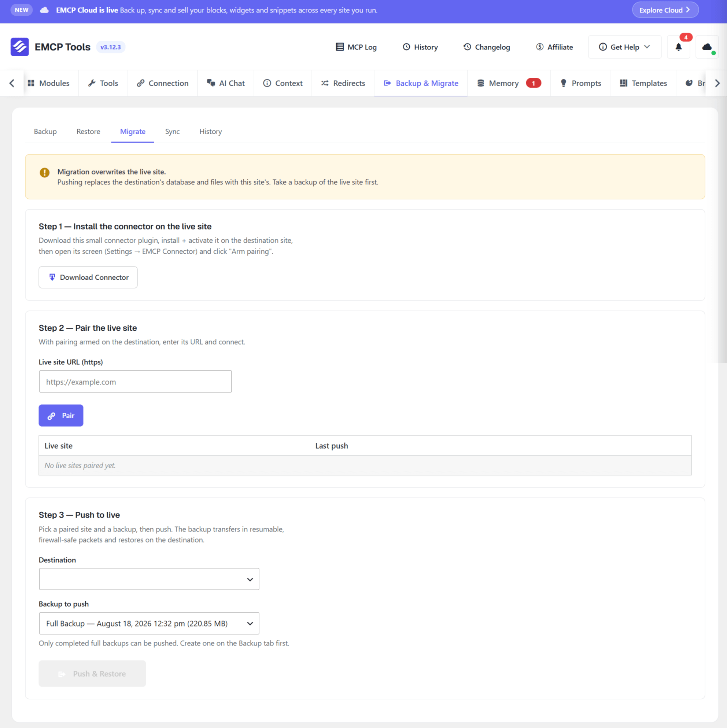Image resolution: width=727 pixels, height=728 pixels.
Task: Switch to the Tools tab
Action: 103,83
